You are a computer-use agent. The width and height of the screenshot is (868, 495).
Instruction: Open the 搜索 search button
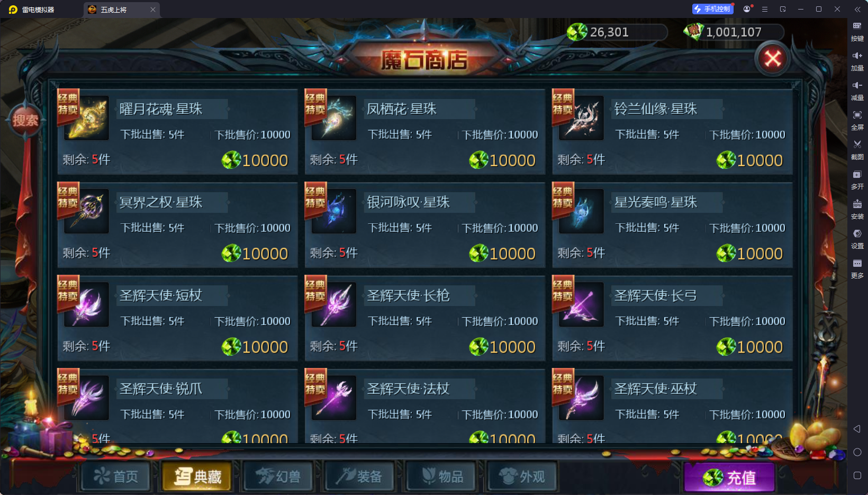(25, 120)
